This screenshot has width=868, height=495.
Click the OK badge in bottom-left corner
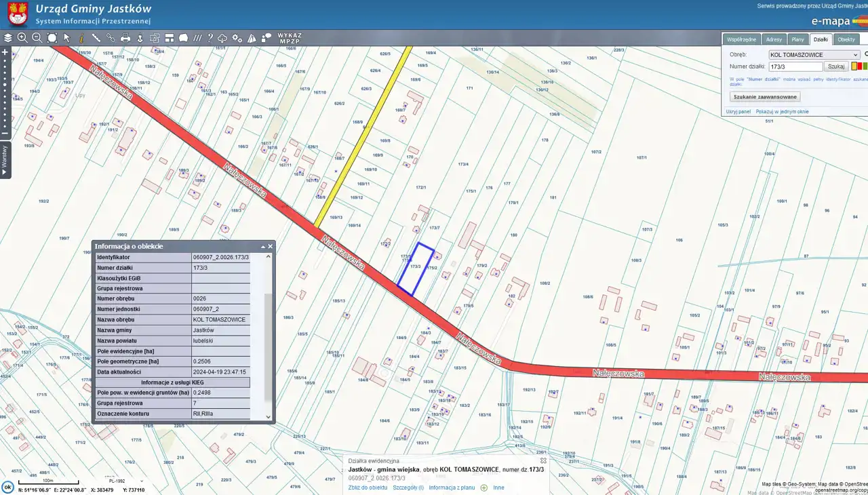[7, 487]
